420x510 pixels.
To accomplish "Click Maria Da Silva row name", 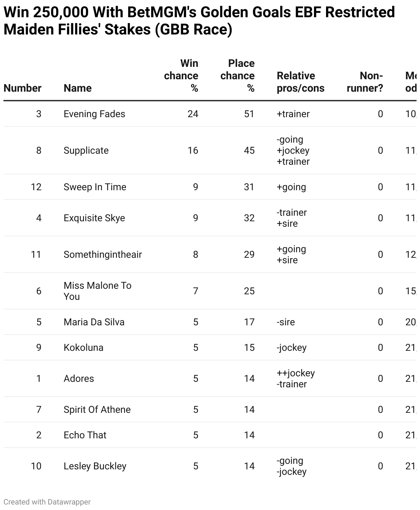I will coord(94,322).
